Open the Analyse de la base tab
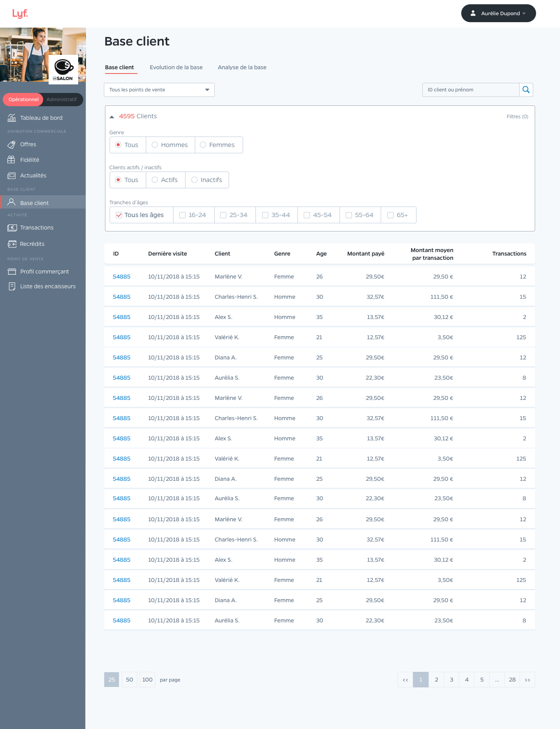 point(242,67)
